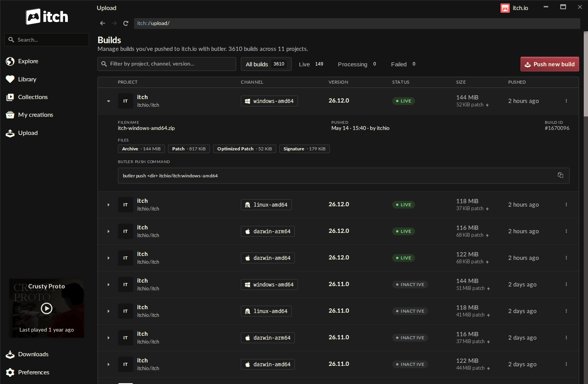
Task: Expand the darwin-amd64 26.11.0 build row
Action: pos(109,364)
